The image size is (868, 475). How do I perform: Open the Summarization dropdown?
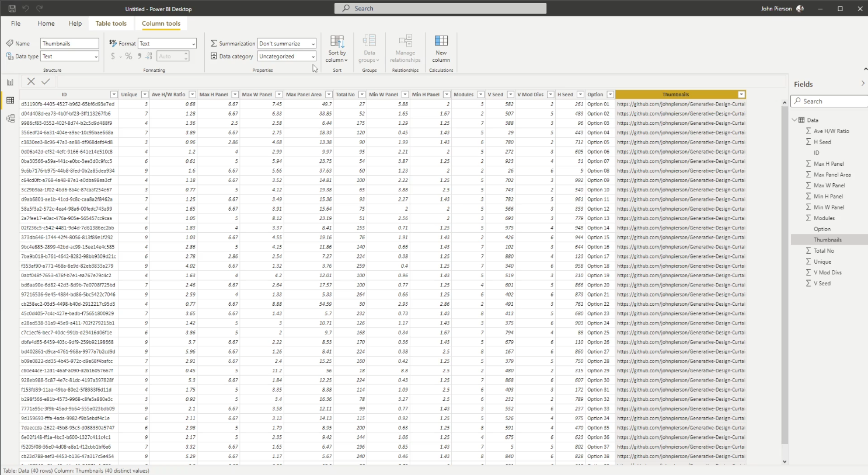287,44
